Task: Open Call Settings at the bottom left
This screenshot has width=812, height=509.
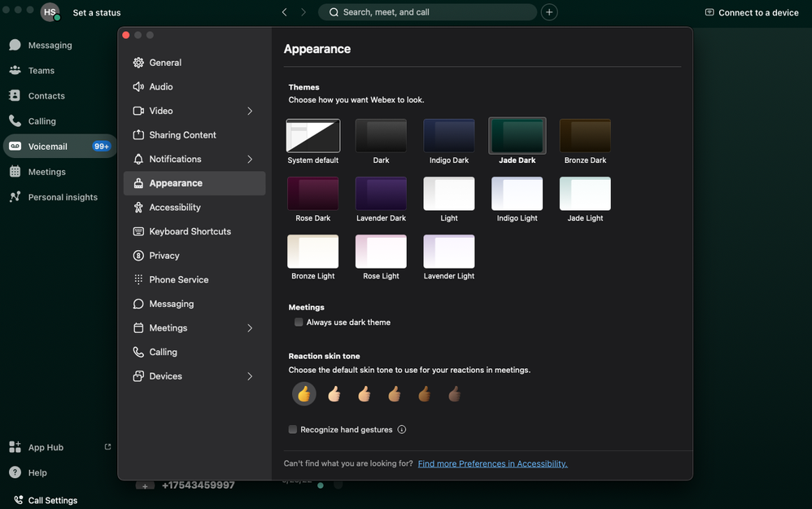Action: (46, 500)
